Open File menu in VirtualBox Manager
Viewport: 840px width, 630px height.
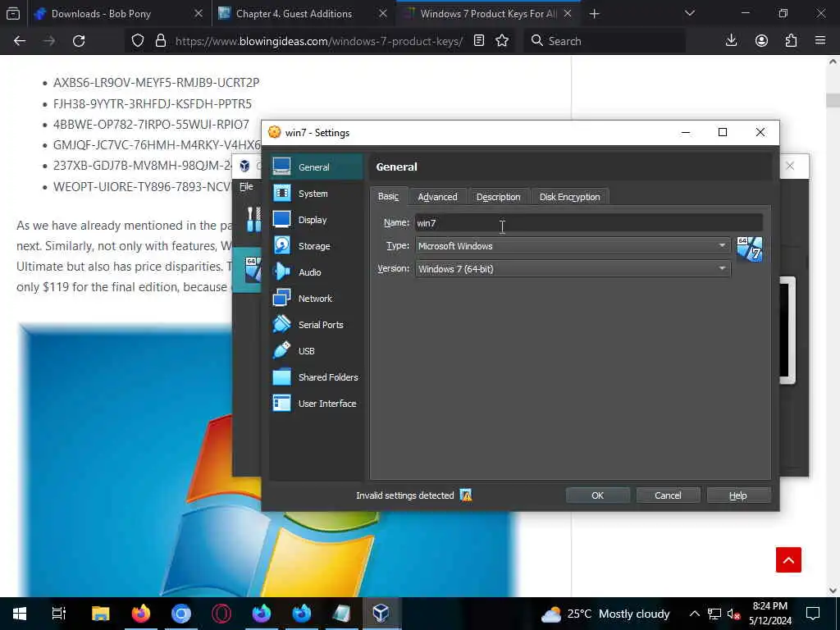[x=246, y=186]
